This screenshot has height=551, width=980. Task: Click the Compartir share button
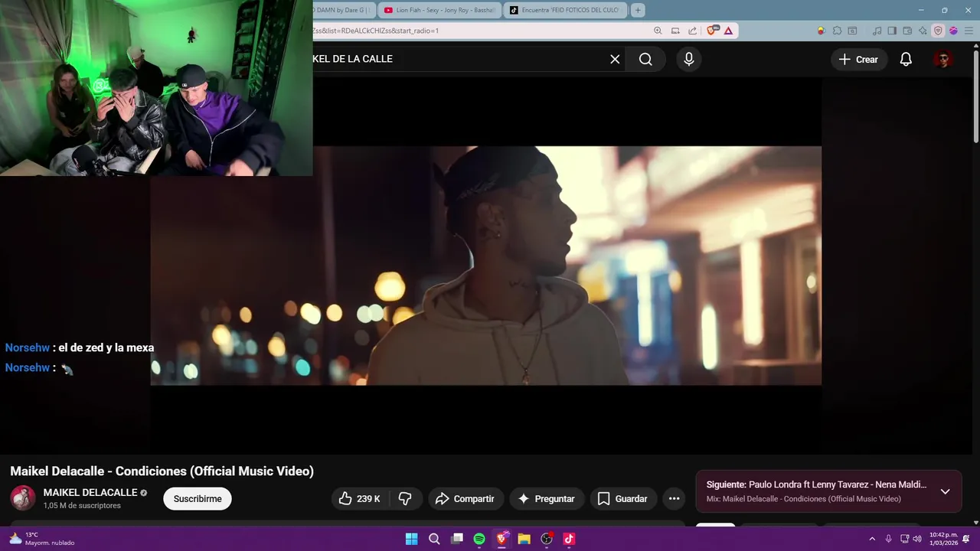tap(465, 499)
